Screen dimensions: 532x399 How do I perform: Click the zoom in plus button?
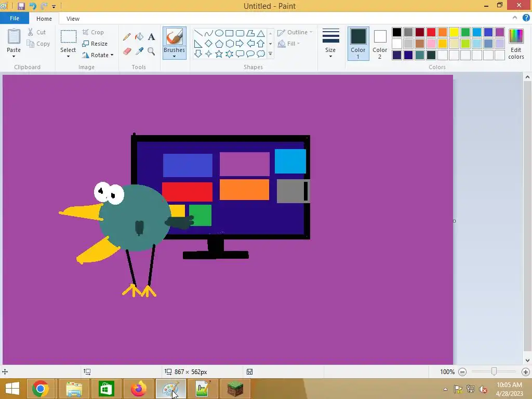pyautogui.click(x=526, y=372)
